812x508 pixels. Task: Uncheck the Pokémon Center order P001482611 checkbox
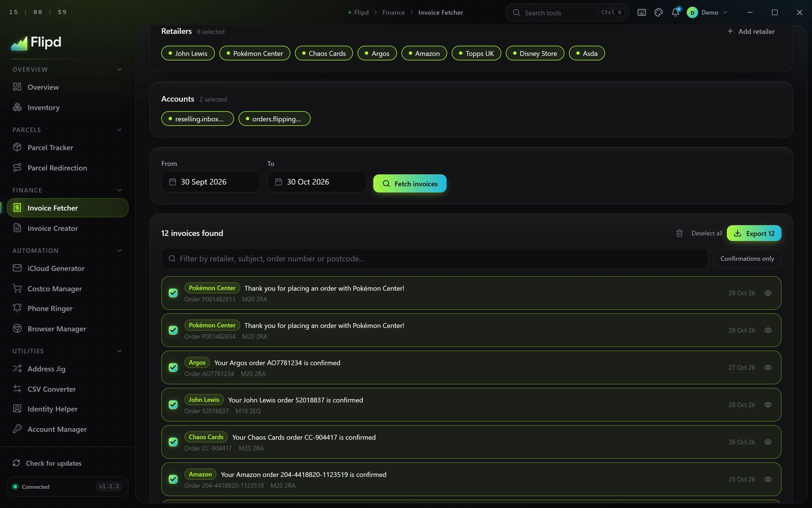tap(173, 293)
